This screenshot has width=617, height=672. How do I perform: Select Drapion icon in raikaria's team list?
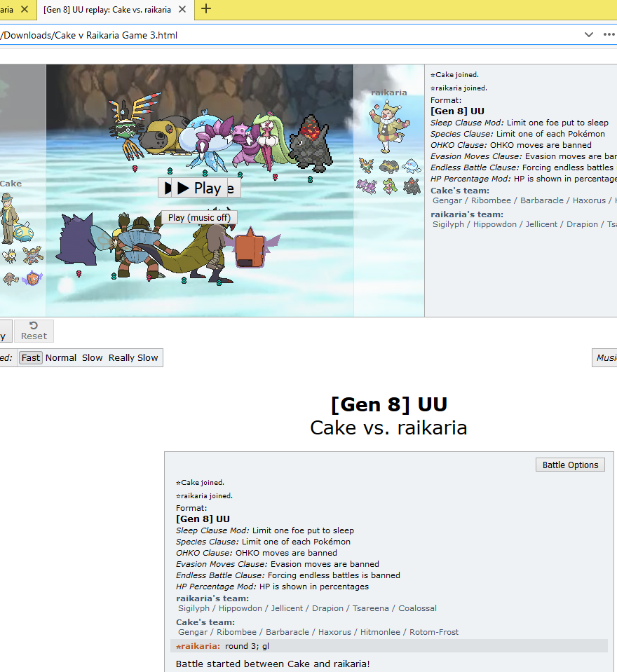[x=366, y=186]
